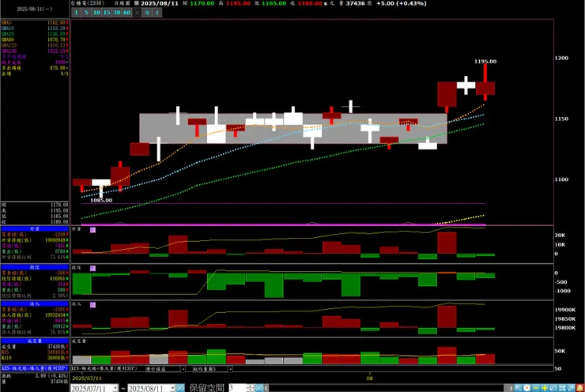This screenshot has width=585, height=392.
Task: Open the end date 2025/08/11 dropdown
Action: click(x=172, y=388)
